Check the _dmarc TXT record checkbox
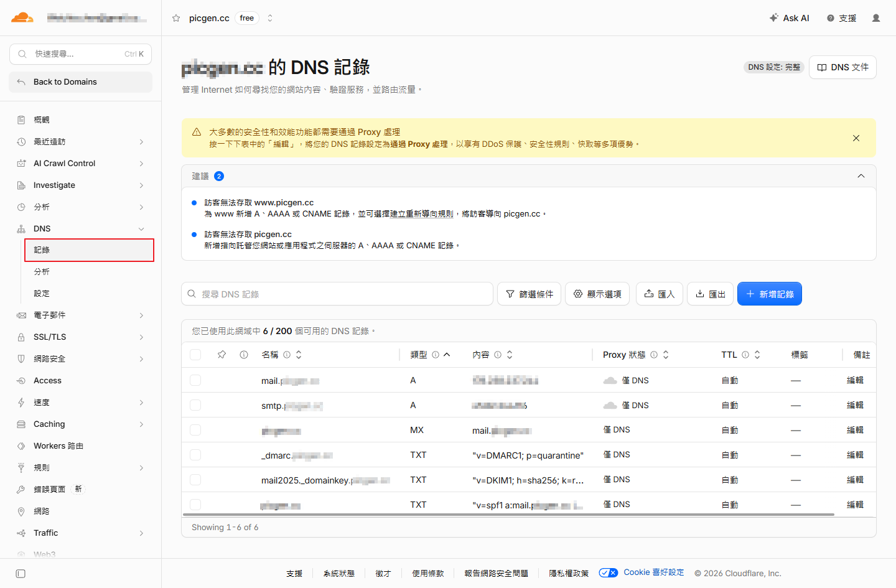 tap(195, 455)
